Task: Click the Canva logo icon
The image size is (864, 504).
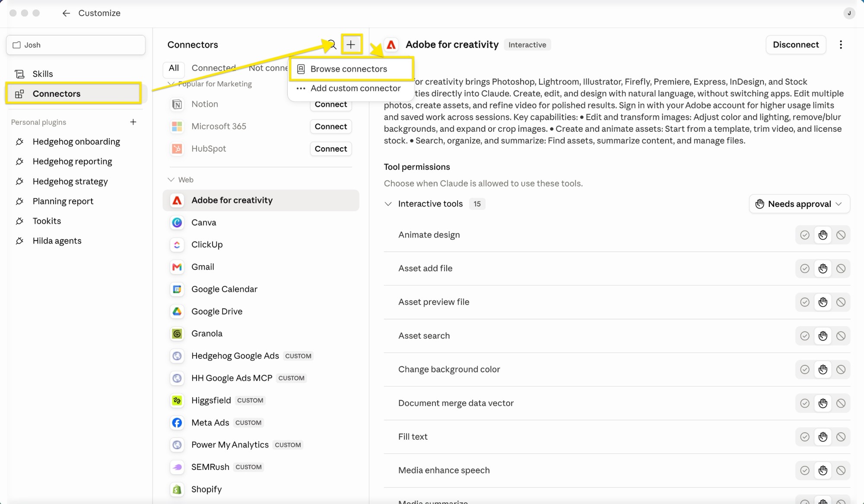Action: (x=177, y=222)
